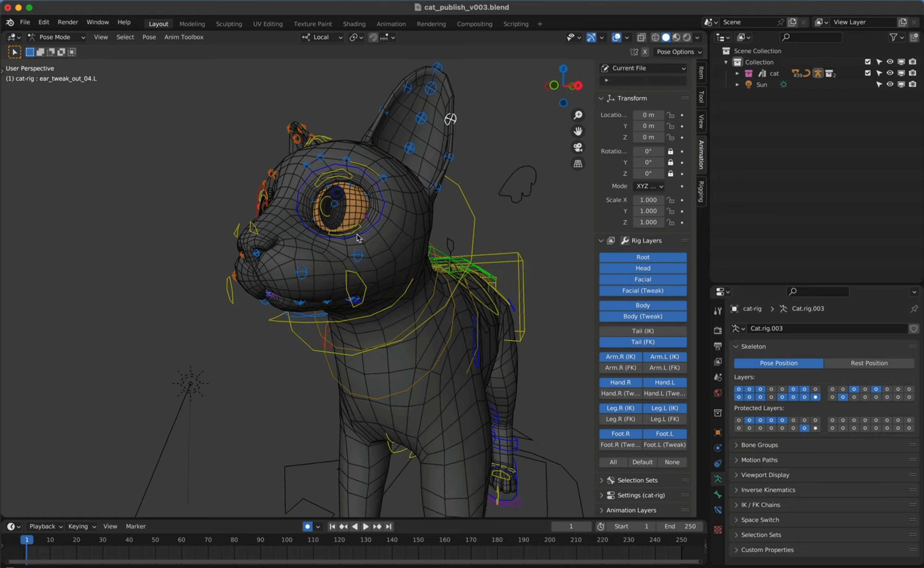
Task: Select the Object Data (armature) properties tab
Action: pyautogui.click(x=717, y=479)
